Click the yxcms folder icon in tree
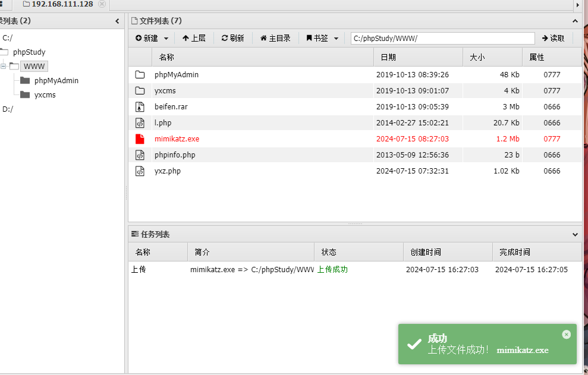Image resolution: width=588 pixels, height=375 pixels. tap(25, 94)
